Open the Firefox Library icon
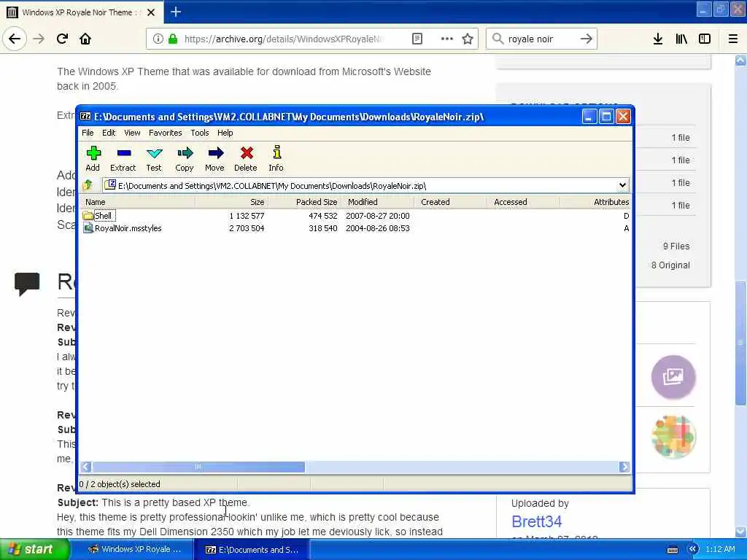This screenshot has height=560, width=747. coord(681,39)
